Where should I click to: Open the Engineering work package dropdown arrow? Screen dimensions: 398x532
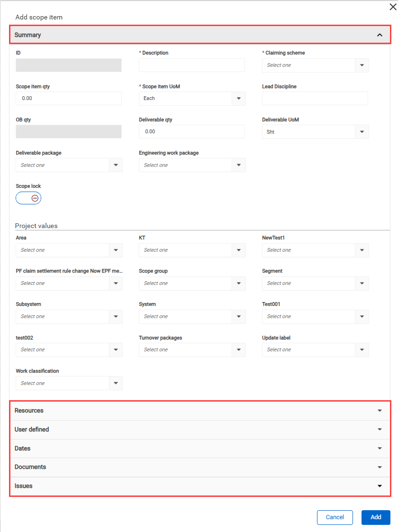(x=239, y=165)
